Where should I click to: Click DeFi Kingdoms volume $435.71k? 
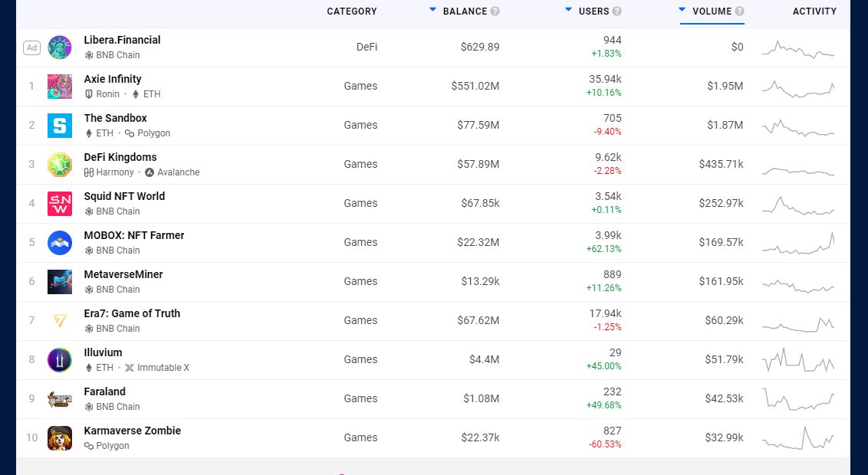722,165
